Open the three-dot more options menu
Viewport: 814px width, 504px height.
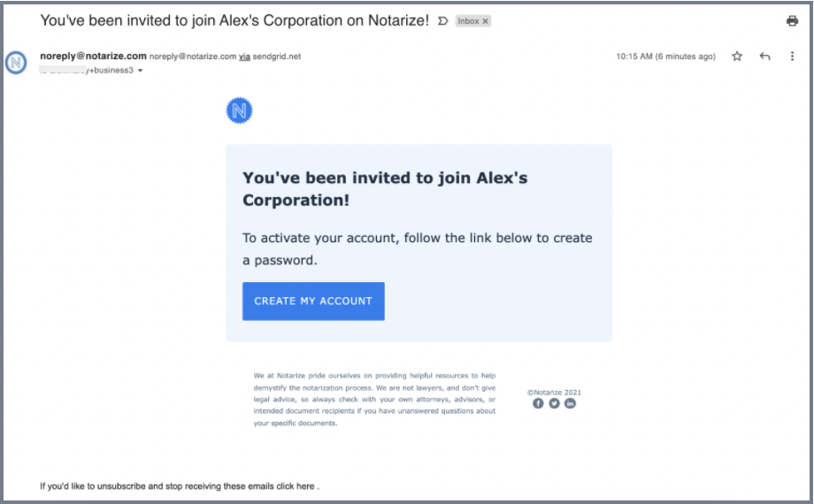[x=792, y=56]
